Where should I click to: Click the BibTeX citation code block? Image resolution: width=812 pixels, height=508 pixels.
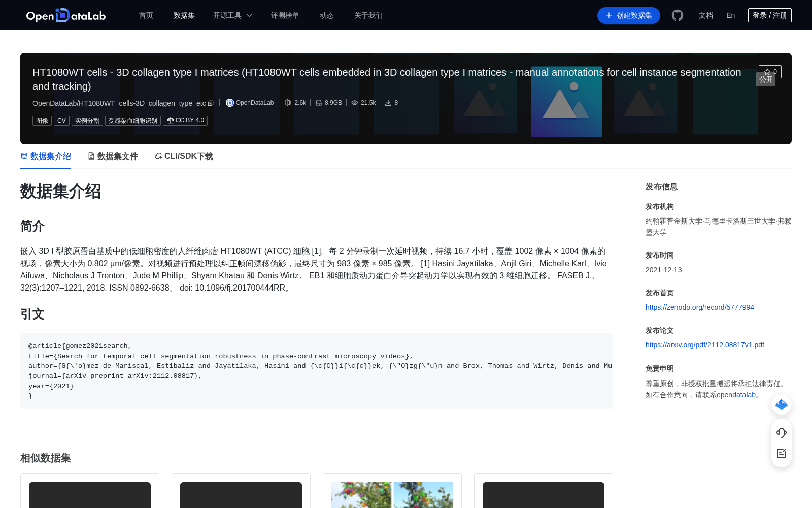317,371
